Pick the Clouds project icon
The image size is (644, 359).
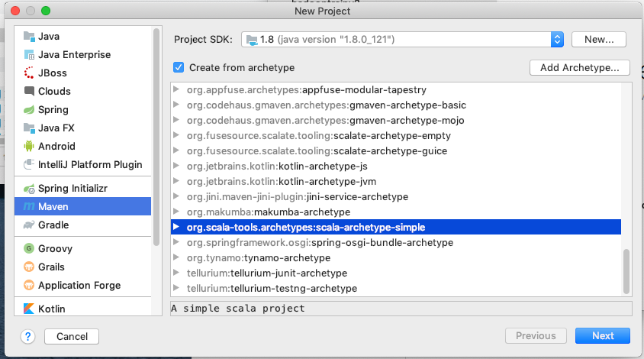click(x=29, y=91)
